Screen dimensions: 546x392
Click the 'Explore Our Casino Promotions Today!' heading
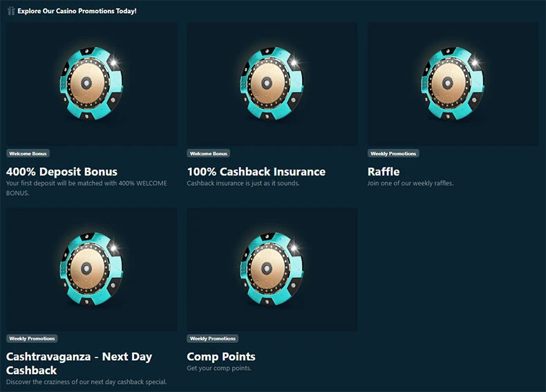click(77, 11)
